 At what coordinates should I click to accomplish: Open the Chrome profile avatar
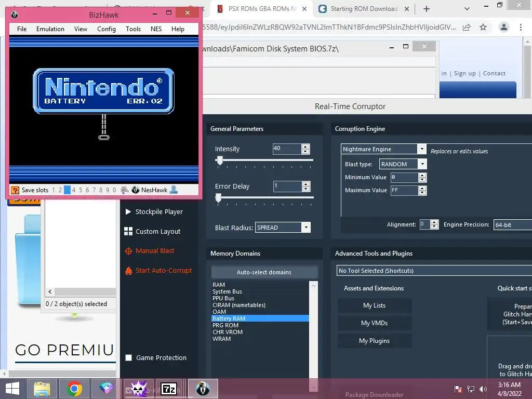(504, 27)
